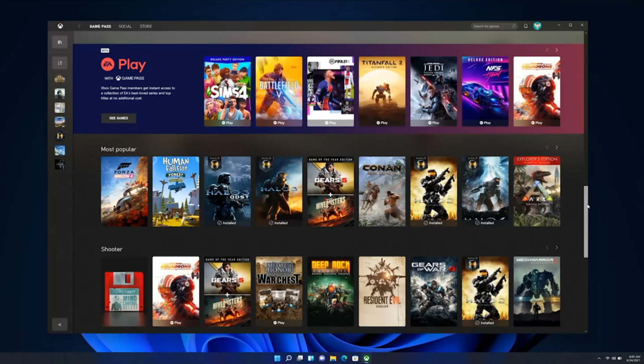644x364 pixels.
Task: Open Gears 5 in Most popular row
Action: [330, 191]
